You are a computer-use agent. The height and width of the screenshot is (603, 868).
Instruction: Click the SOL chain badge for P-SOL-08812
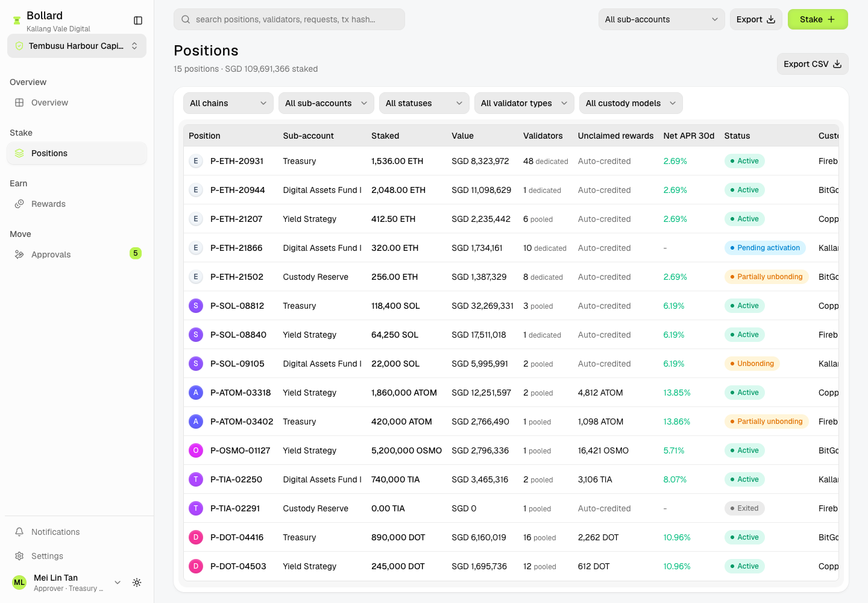196,306
